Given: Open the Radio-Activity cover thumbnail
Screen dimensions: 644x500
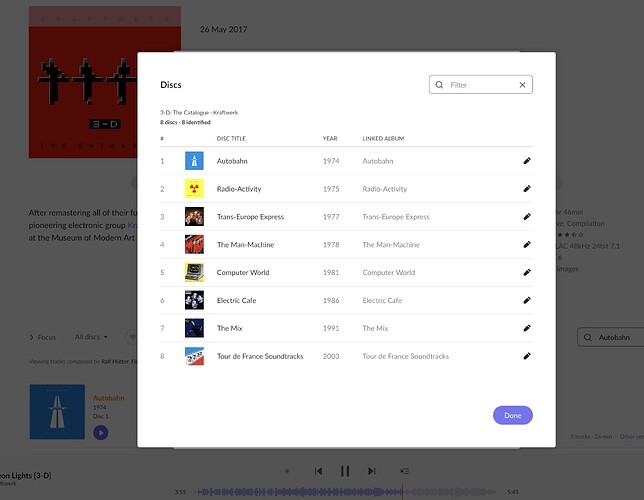Looking at the screenshot, I should (x=194, y=189).
